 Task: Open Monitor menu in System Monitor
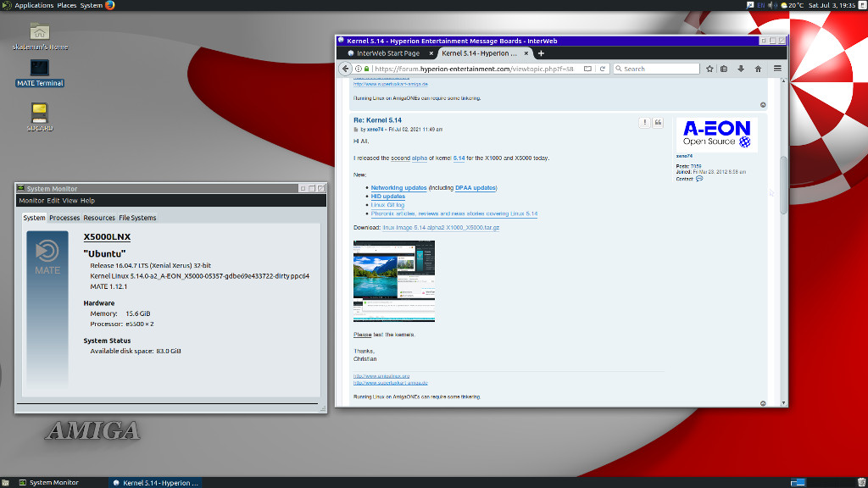pyautogui.click(x=31, y=200)
